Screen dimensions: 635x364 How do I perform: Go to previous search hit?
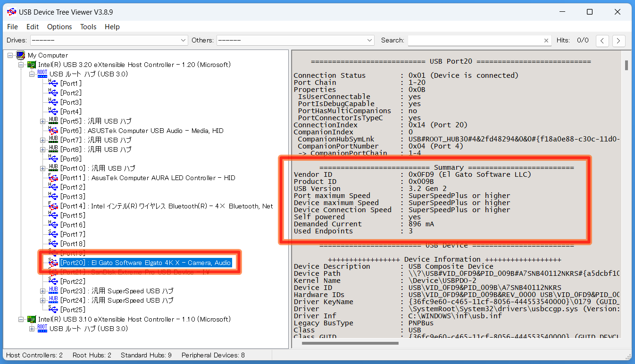pyautogui.click(x=602, y=41)
